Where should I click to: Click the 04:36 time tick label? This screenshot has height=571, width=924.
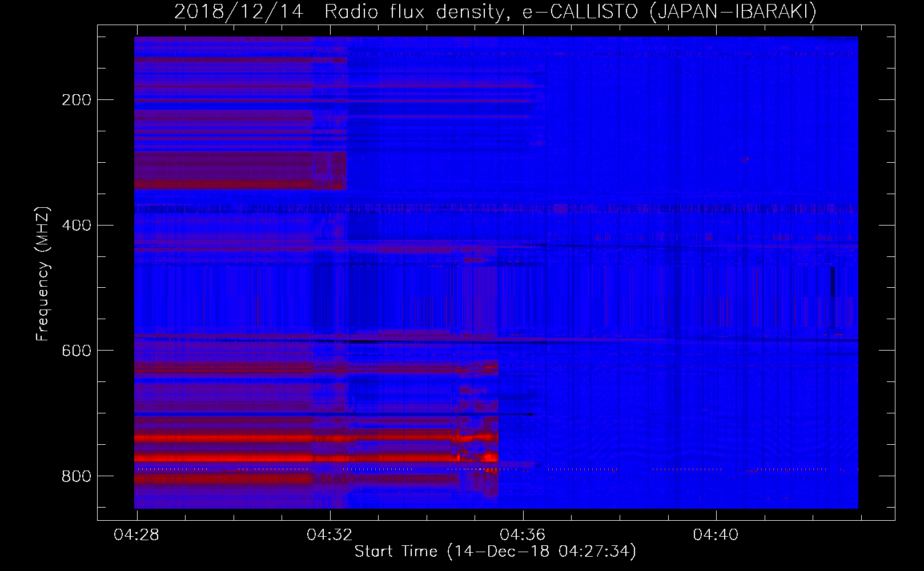[523, 534]
